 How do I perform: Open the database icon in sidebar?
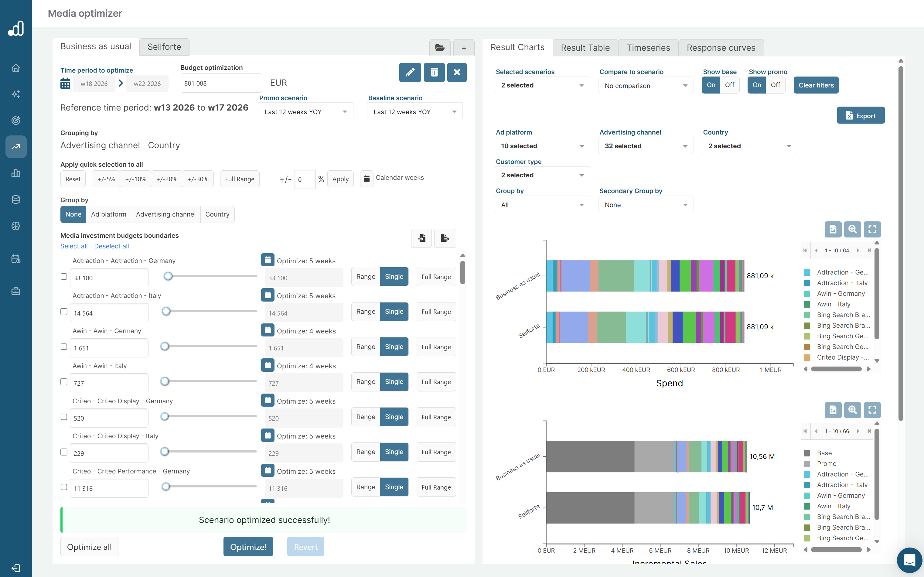point(16,200)
